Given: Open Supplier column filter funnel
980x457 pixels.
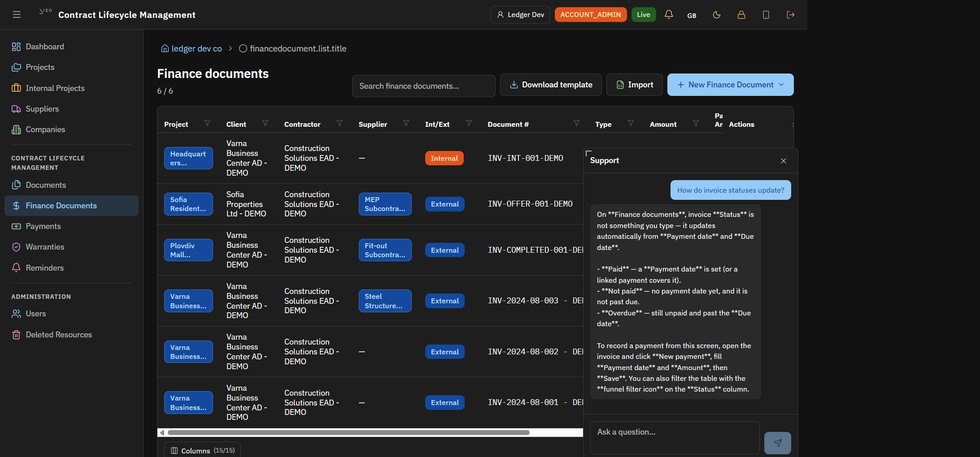Looking at the screenshot, I should (x=406, y=123).
